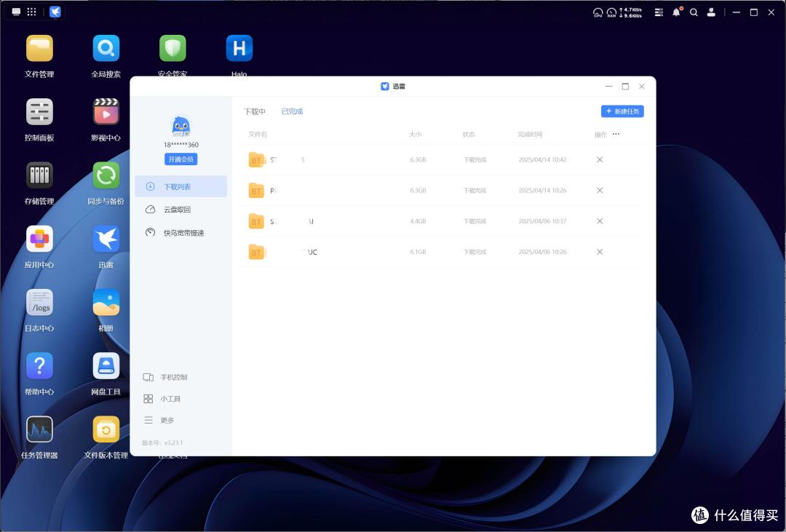Open 文件版本管理 desktop icon
This screenshot has width=786, height=532.
106,429
